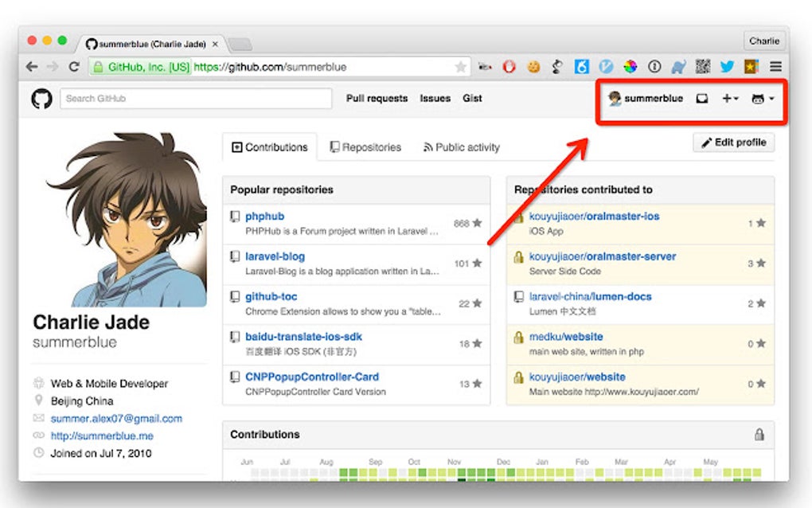Click the 1Password circle extension icon
This screenshot has height=508, width=812.
coord(654,66)
